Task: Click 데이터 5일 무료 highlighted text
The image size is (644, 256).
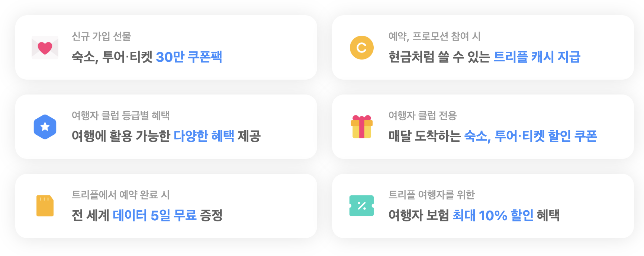Action: (x=154, y=215)
